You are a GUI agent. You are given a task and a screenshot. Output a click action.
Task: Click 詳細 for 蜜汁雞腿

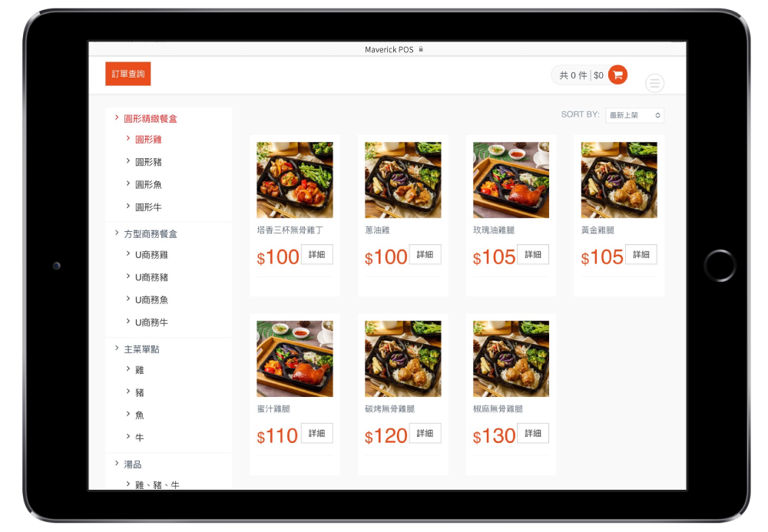tap(317, 433)
